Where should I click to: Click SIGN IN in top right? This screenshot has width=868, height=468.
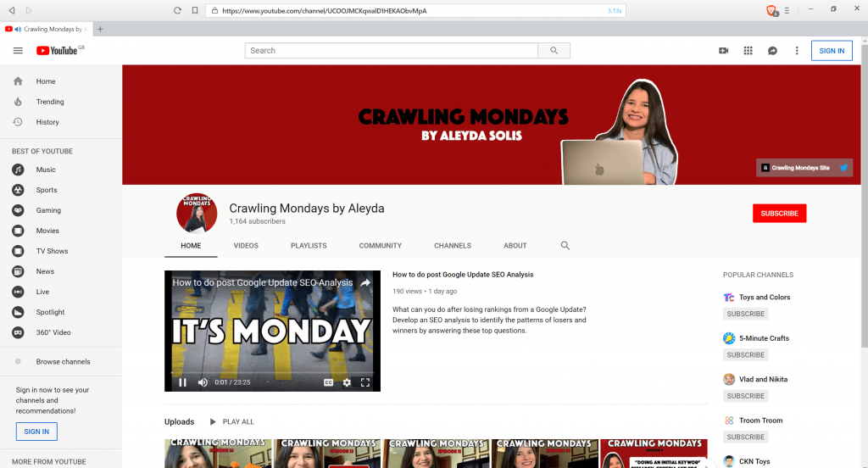coord(832,50)
